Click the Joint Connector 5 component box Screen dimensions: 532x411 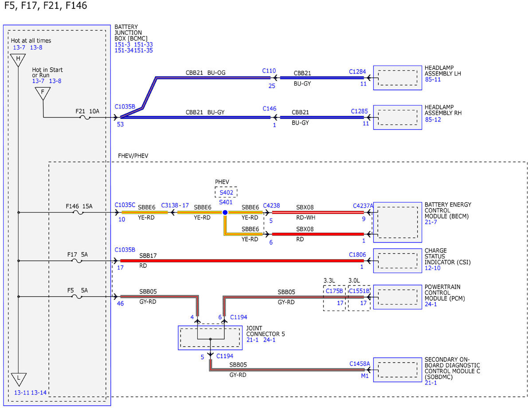click(x=211, y=338)
